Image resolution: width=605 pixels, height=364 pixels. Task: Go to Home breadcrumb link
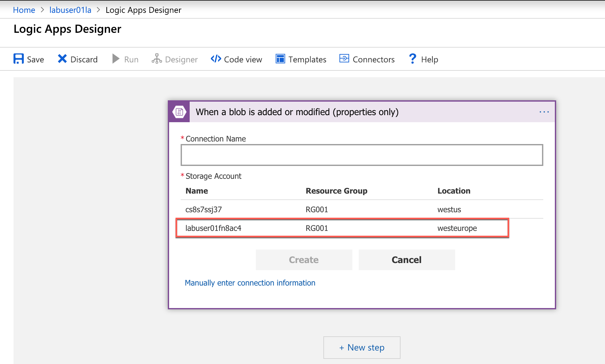(x=24, y=10)
